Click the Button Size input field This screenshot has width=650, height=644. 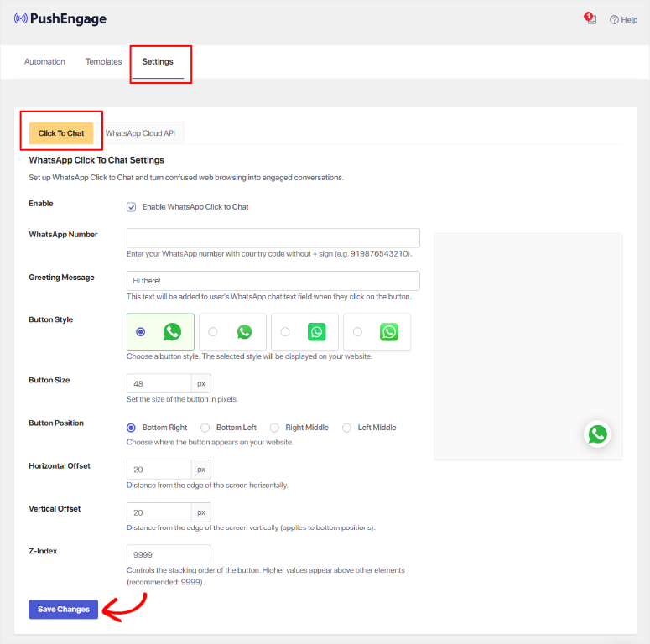[159, 383]
